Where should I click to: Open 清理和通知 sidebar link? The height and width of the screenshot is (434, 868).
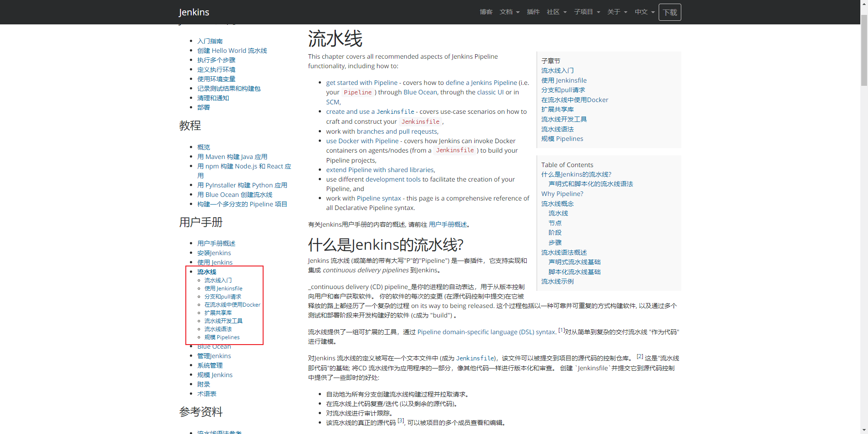213,98
